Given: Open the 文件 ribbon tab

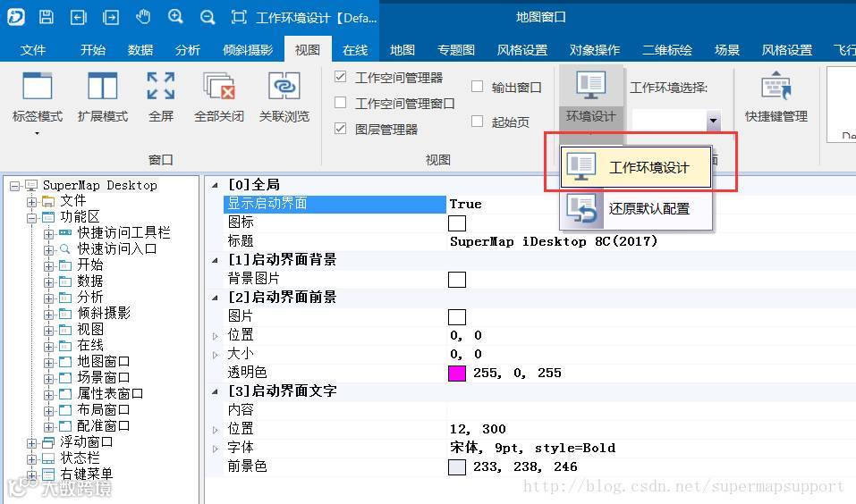Looking at the screenshot, I should [33, 50].
